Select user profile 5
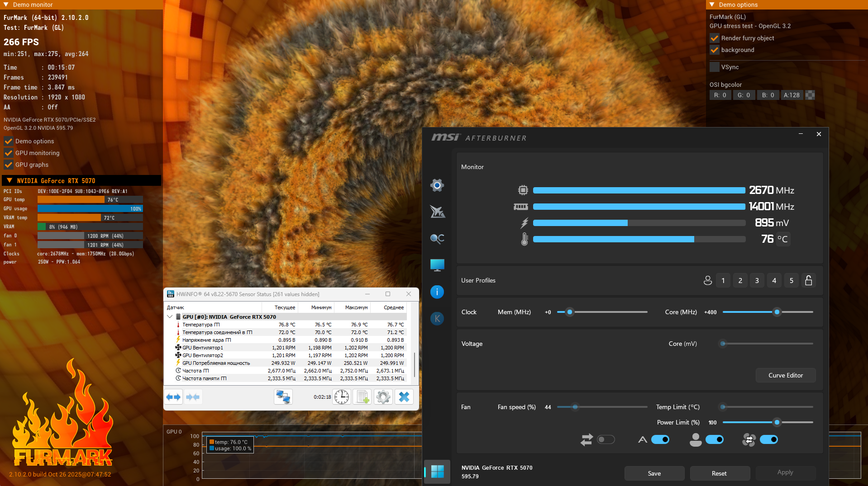 [x=792, y=280]
